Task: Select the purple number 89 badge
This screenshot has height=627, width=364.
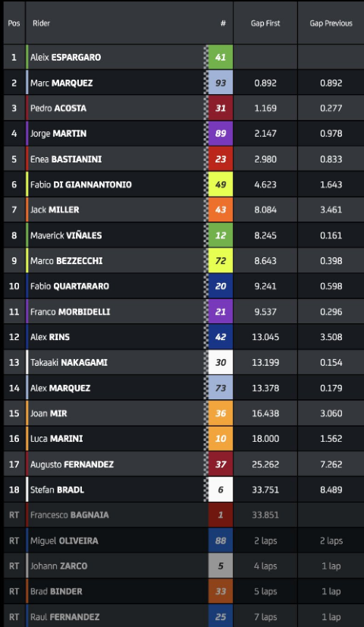Action: [220, 134]
